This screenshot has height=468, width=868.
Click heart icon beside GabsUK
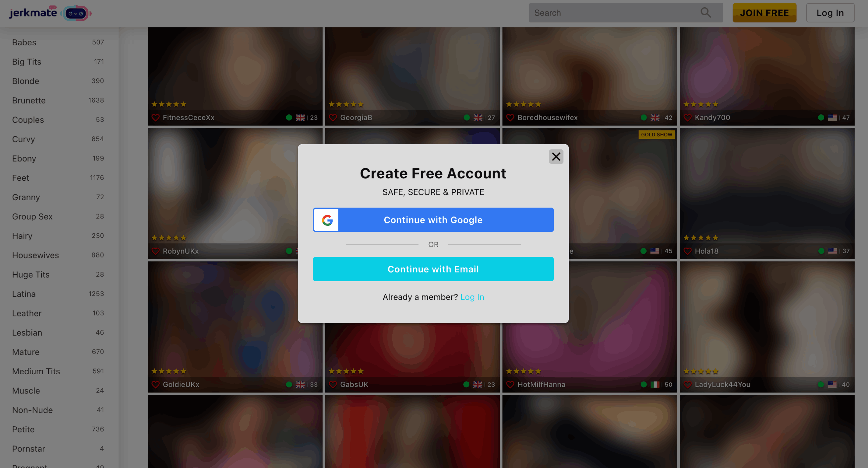coord(333,385)
